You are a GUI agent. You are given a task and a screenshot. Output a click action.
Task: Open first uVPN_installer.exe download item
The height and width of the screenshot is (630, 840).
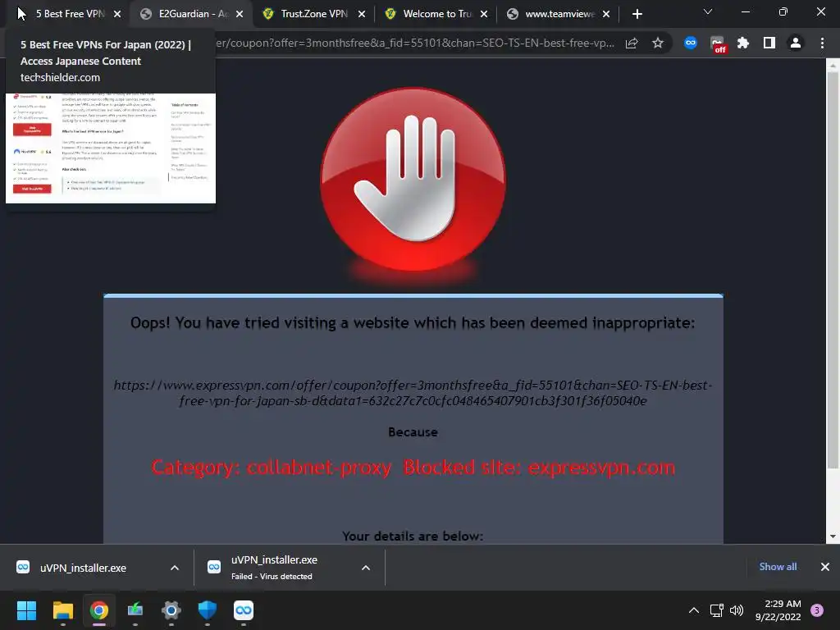click(x=84, y=568)
